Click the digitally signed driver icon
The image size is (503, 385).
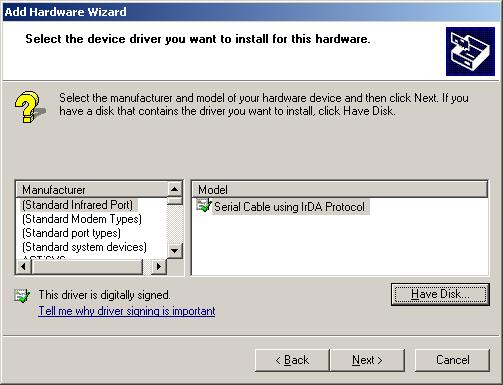tap(22, 296)
